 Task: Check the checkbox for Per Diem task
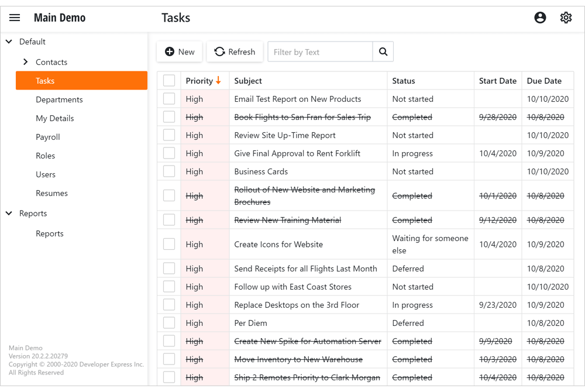(x=168, y=322)
